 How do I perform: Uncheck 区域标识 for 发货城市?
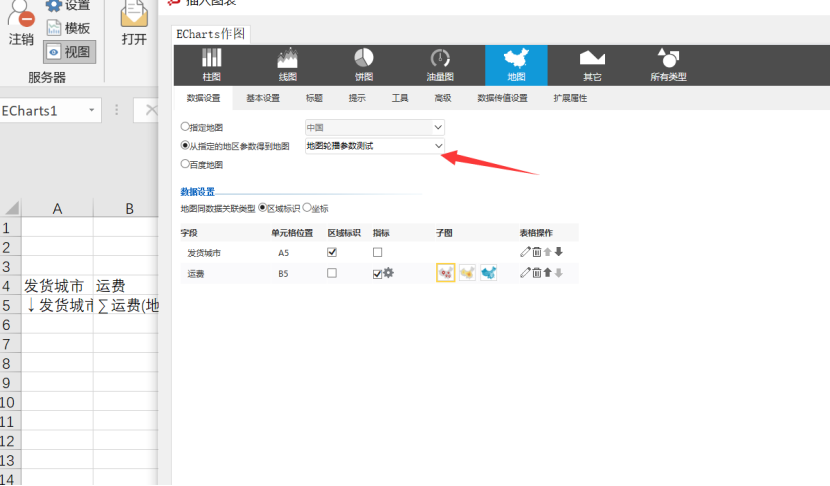(x=332, y=252)
